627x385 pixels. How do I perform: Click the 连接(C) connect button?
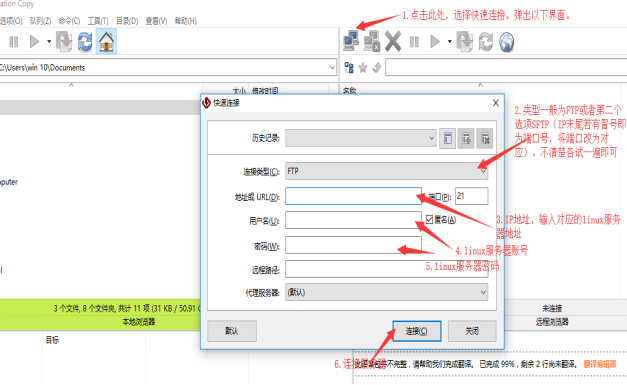(x=417, y=331)
